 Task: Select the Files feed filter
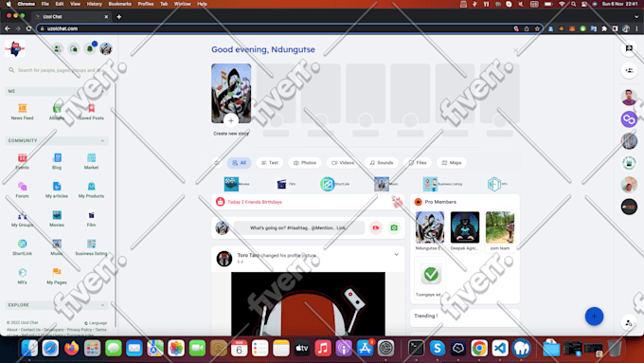pyautogui.click(x=418, y=163)
